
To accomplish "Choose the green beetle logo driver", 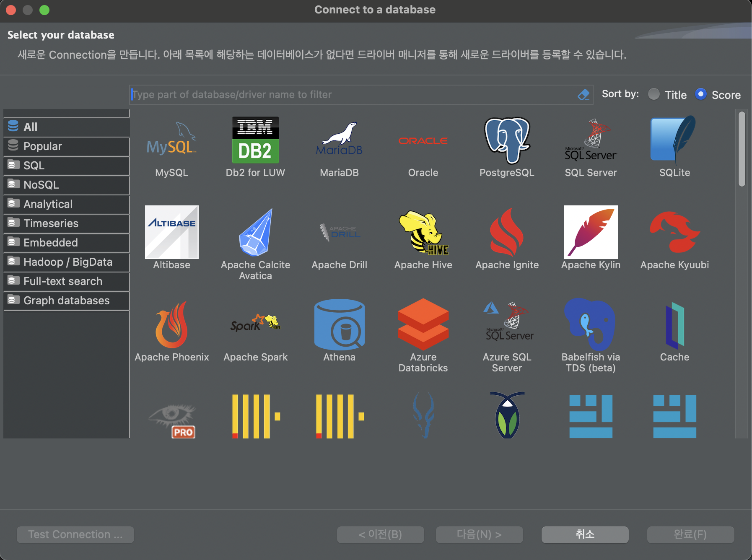I will [x=507, y=415].
